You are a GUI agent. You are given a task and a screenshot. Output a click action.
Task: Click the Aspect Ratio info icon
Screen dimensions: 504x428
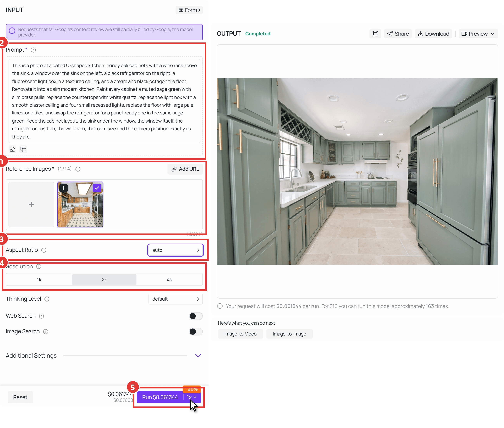tap(44, 250)
